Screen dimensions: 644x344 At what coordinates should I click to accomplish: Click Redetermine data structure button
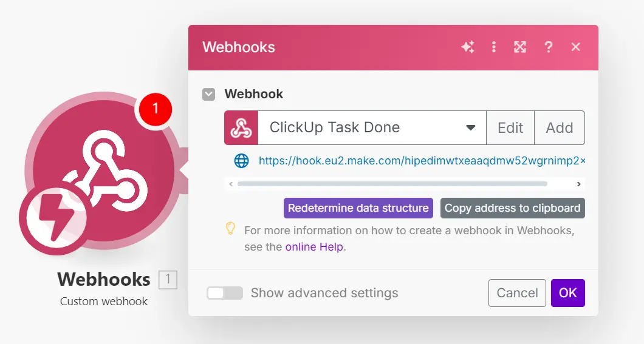[358, 208]
